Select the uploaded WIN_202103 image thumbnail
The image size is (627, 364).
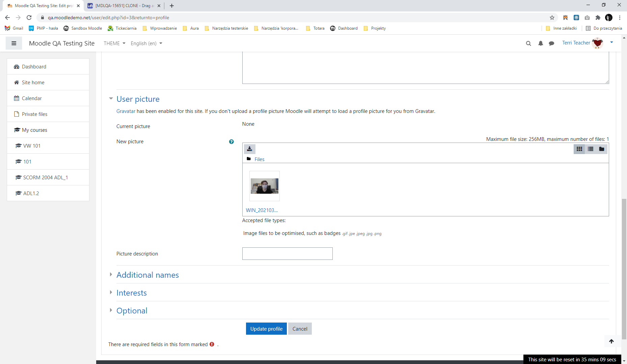265,186
